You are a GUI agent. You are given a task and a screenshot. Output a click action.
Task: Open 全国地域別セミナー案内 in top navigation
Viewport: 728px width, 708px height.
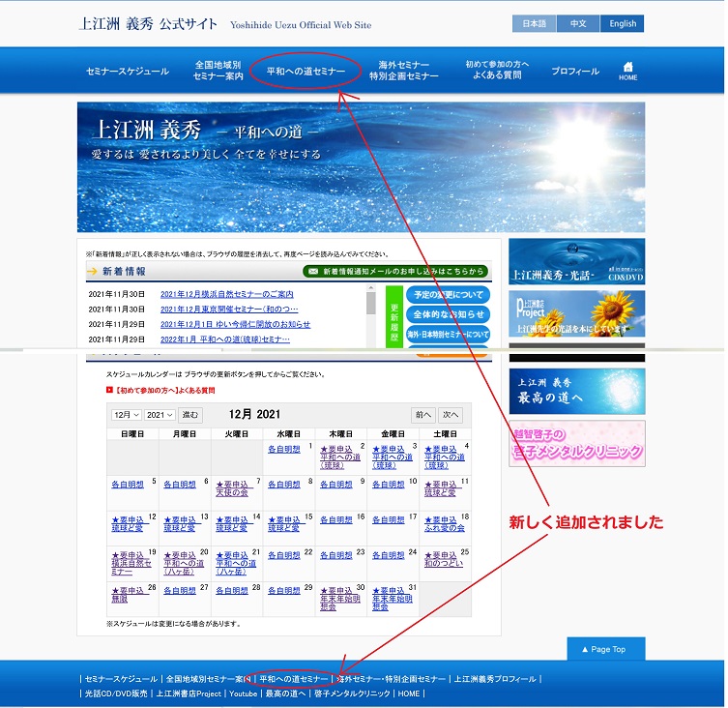pyautogui.click(x=218, y=71)
